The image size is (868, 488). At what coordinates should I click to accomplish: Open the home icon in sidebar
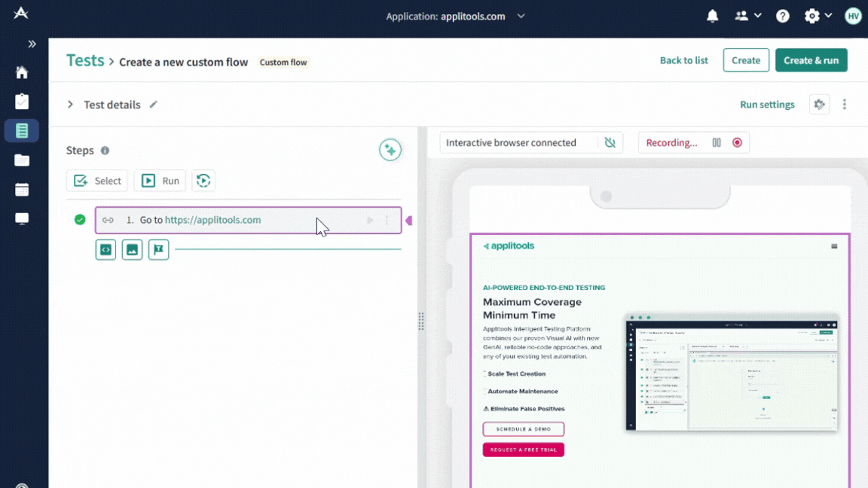pos(22,72)
